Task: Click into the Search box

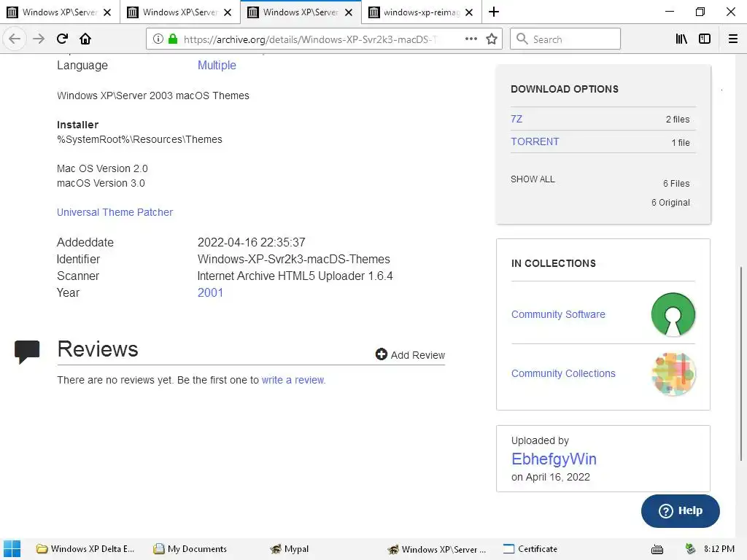Action: [565, 39]
